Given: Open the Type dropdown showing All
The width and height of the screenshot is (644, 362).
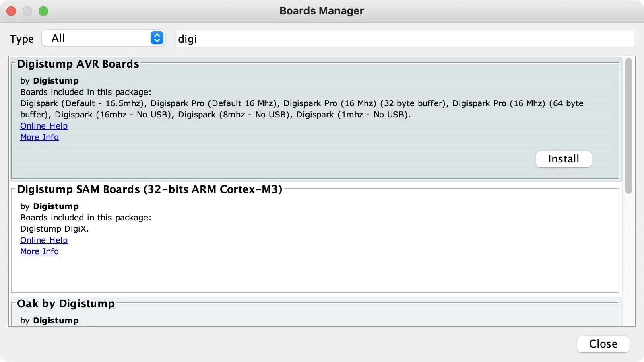Looking at the screenshot, I should point(103,38).
